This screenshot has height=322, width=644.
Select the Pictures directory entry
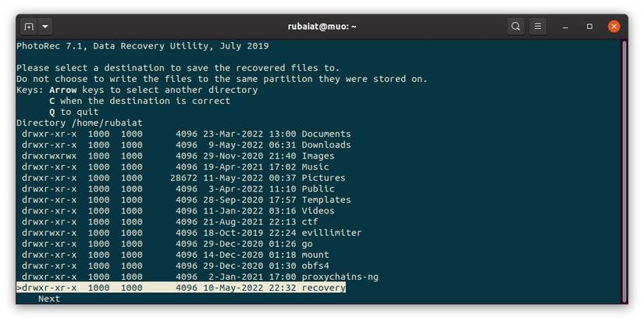tap(323, 177)
